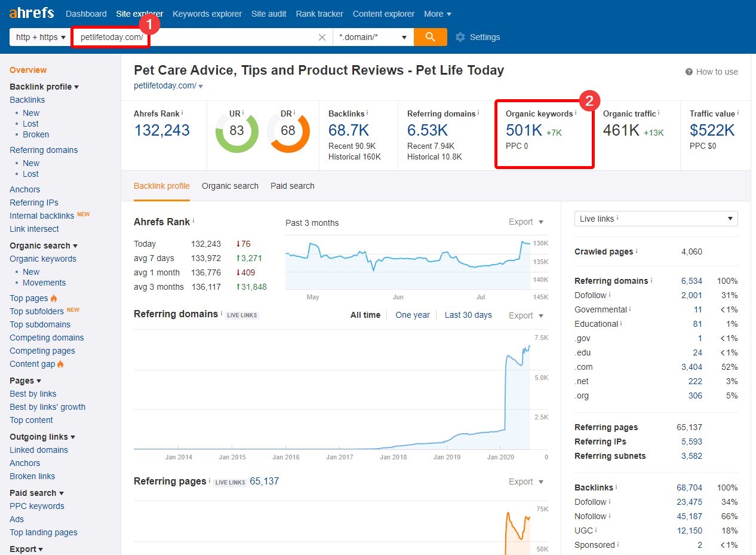Viewport: 756px width, 555px height.
Task: Open the Referring pages chart Export dropdown
Action: [526, 482]
